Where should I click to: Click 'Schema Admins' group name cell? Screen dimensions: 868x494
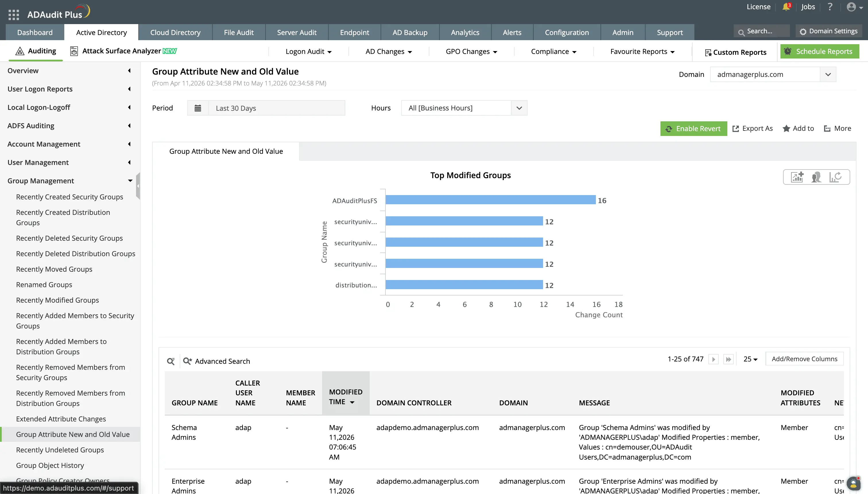(x=184, y=432)
